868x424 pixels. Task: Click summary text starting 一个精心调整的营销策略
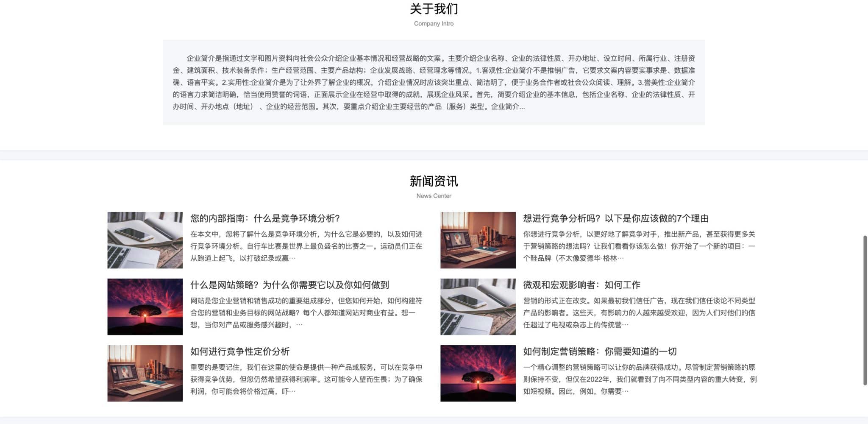point(640,379)
